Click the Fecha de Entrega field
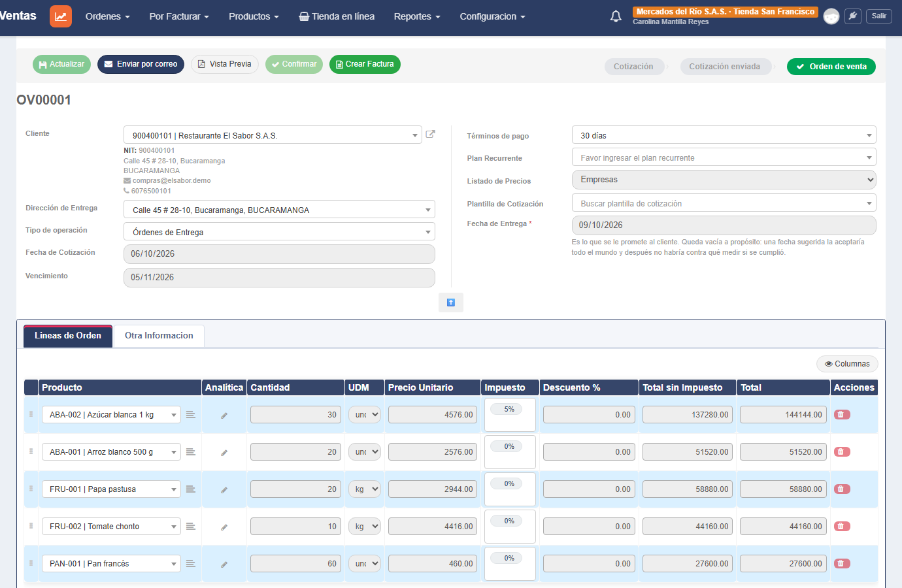Image resolution: width=902 pixels, height=588 pixels. tap(724, 225)
